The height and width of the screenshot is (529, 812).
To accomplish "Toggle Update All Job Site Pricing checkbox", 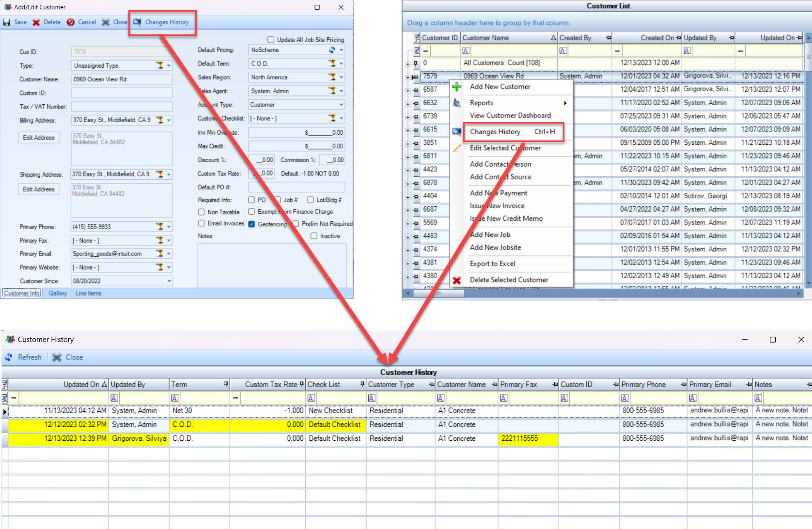I will click(271, 40).
